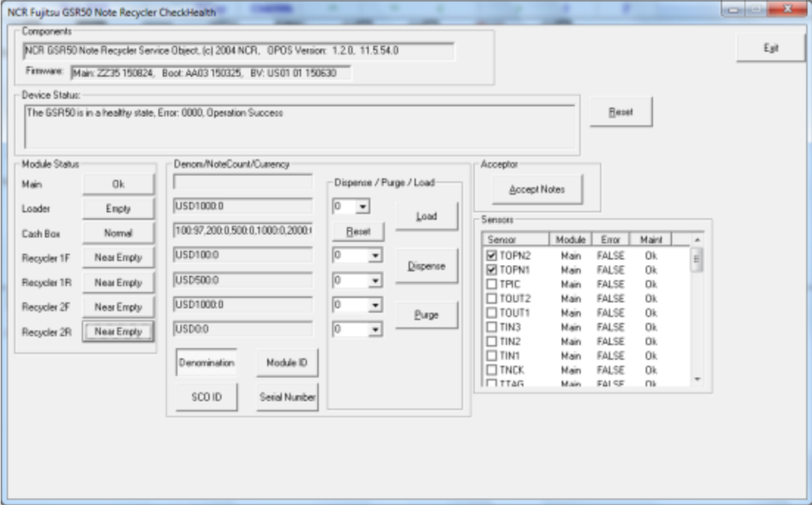Image resolution: width=812 pixels, height=505 pixels.
Task: Click FALSE in the TOUT1 row
Action: pos(611,313)
